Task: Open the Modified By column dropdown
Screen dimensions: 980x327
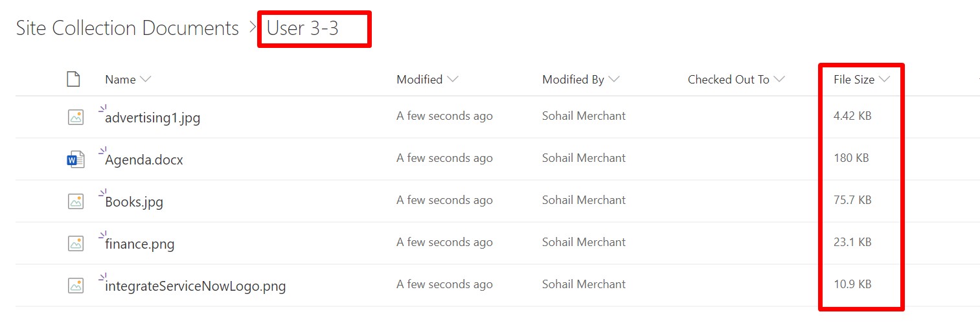Action: [613, 80]
